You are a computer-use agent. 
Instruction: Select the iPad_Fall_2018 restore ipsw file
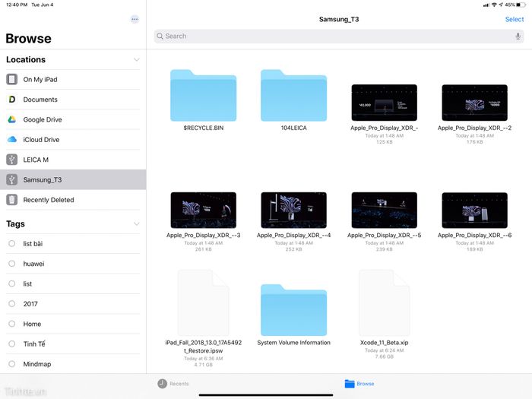tap(203, 302)
